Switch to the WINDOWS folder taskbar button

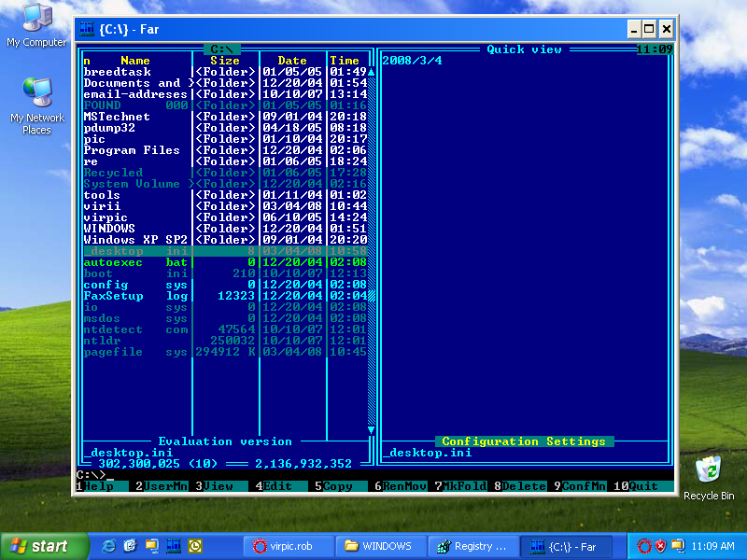[x=380, y=546]
